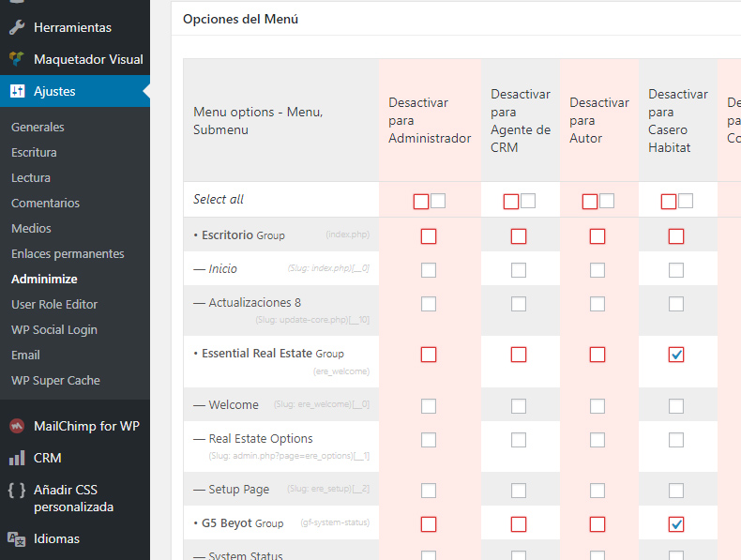
Task: Open WP Social Login settings
Action: tap(54, 330)
